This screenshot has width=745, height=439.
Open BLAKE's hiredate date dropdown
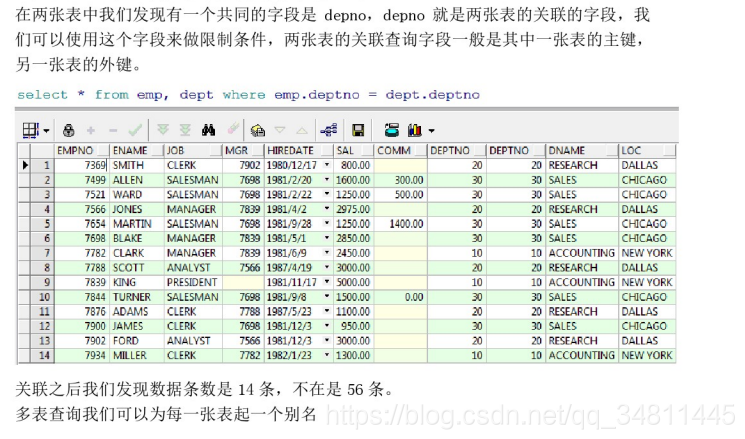[327, 238]
